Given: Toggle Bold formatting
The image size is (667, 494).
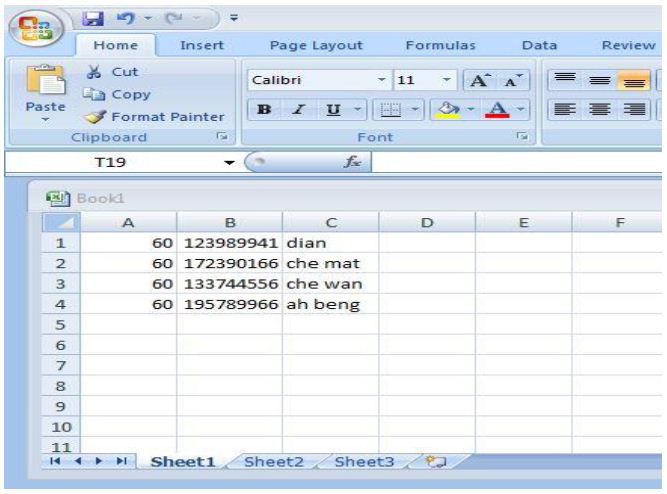Looking at the screenshot, I should [x=264, y=109].
